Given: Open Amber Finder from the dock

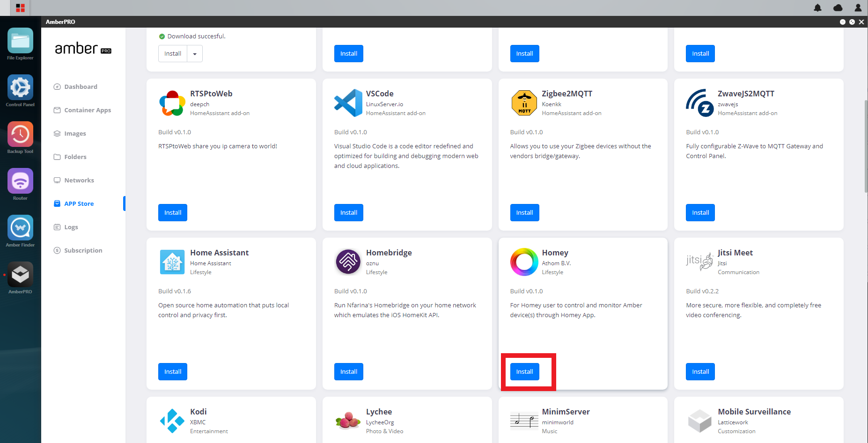Looking at the screenshot, I should pos(20,228).
